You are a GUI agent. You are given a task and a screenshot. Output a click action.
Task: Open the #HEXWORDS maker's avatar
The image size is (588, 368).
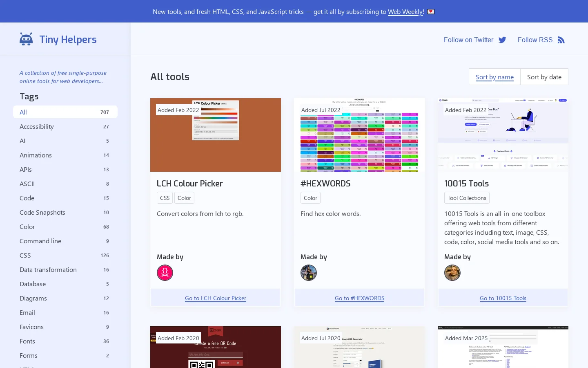click(309, 273)
